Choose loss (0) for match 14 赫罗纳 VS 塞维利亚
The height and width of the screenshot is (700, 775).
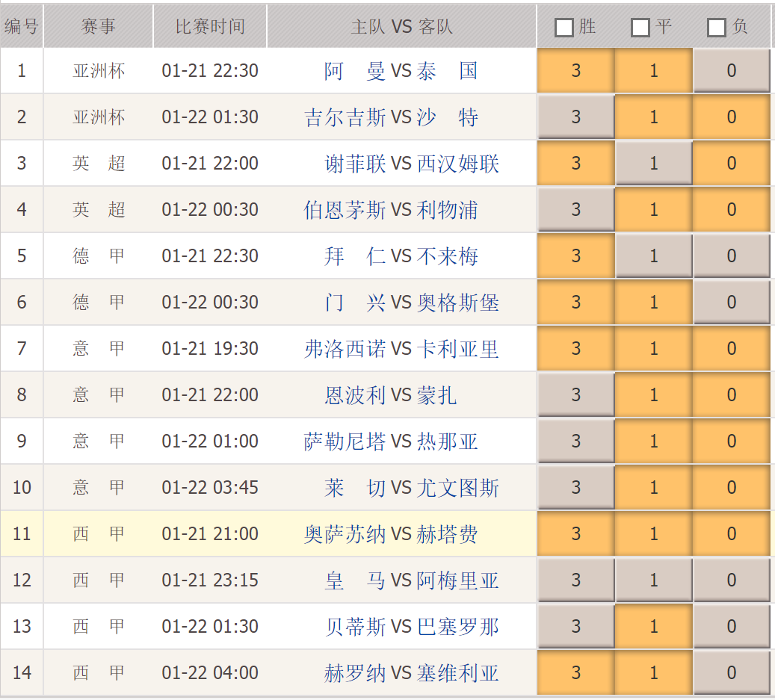click(732, 672)
